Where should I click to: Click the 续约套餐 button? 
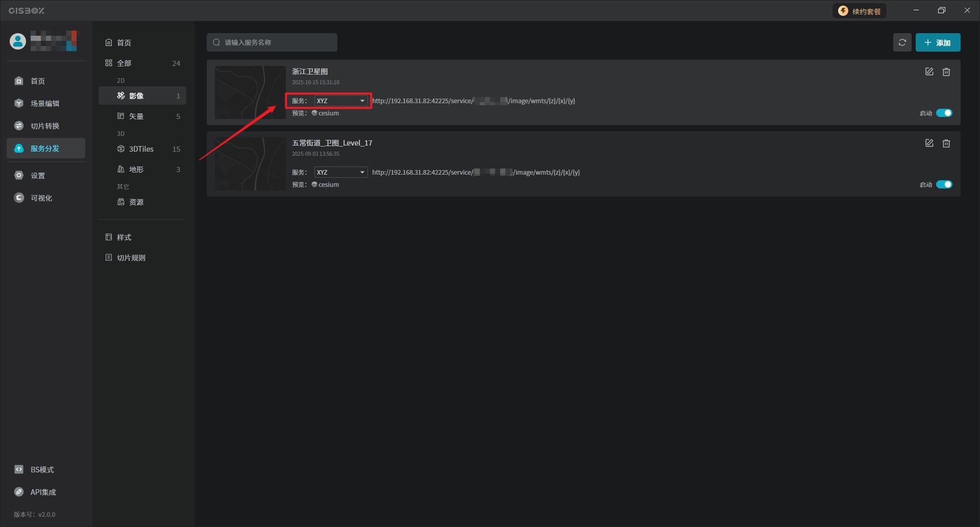coord(860,11)
